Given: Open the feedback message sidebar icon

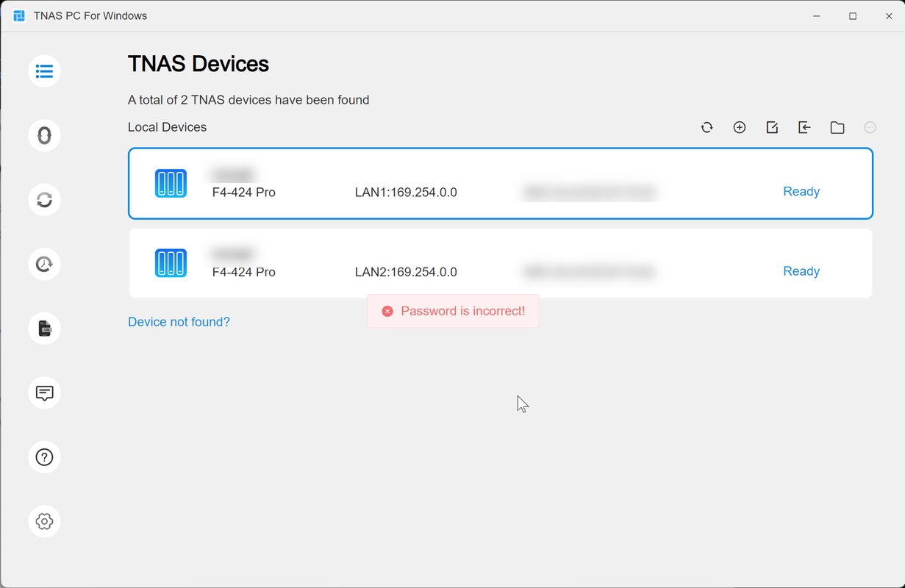Looking at the screenshot, I should (44, 392).
